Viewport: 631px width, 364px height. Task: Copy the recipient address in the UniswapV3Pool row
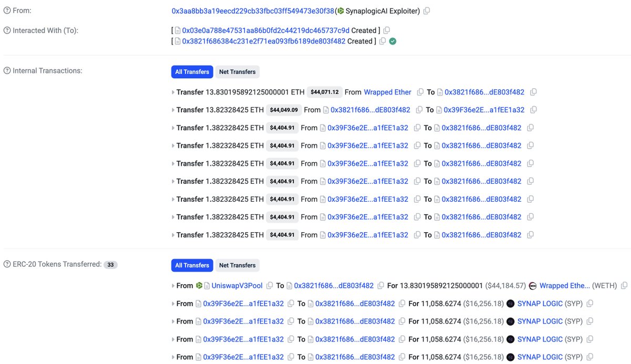pos(382,286)
